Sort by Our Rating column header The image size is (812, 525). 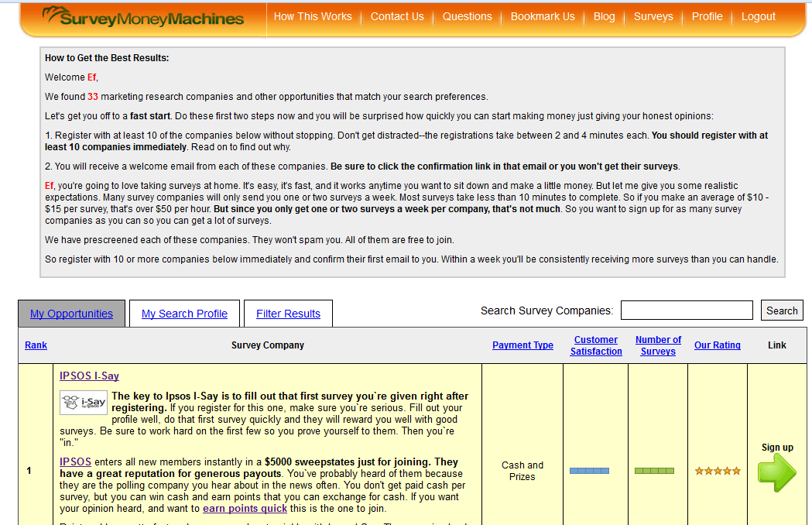(x=718, y=345)
